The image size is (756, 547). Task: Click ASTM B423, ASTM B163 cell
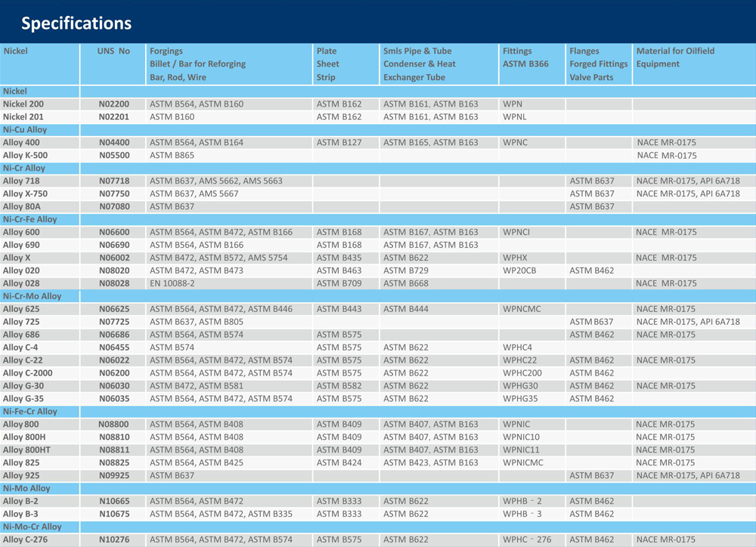(x=431, y=462)
